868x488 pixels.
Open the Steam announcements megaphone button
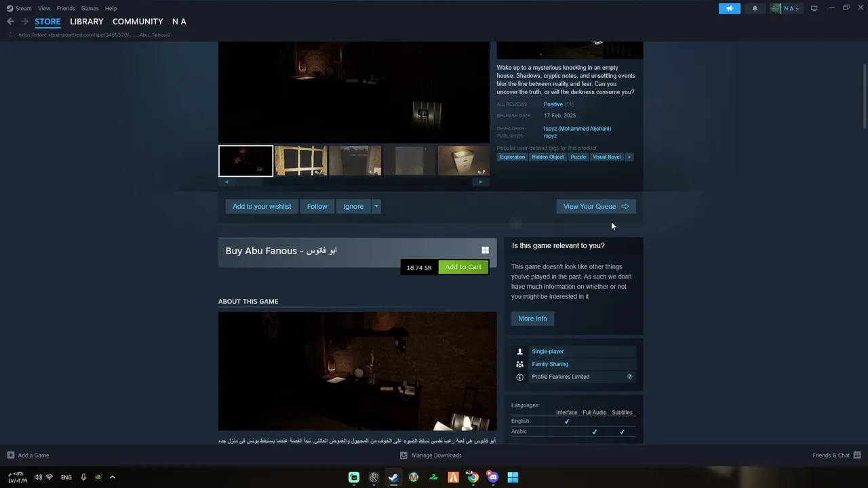pos(730,8)
